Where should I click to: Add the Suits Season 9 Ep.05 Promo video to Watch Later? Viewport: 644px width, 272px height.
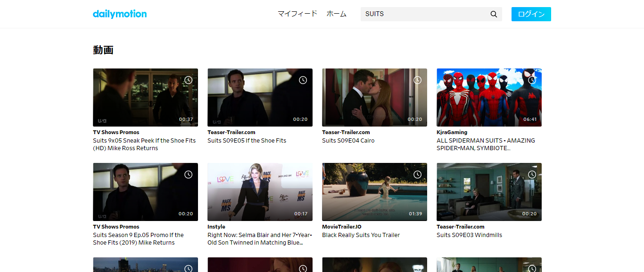pos(188,175)
